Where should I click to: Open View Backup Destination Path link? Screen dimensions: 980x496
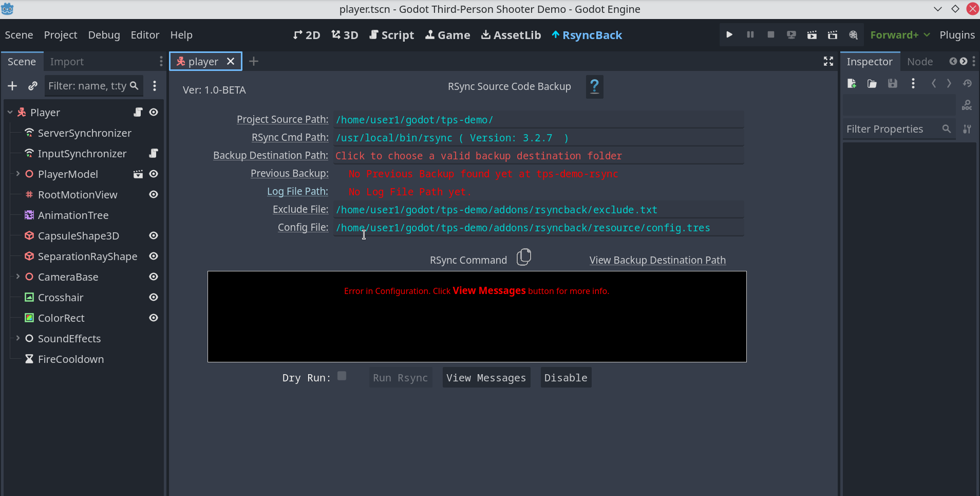[657, 260]
